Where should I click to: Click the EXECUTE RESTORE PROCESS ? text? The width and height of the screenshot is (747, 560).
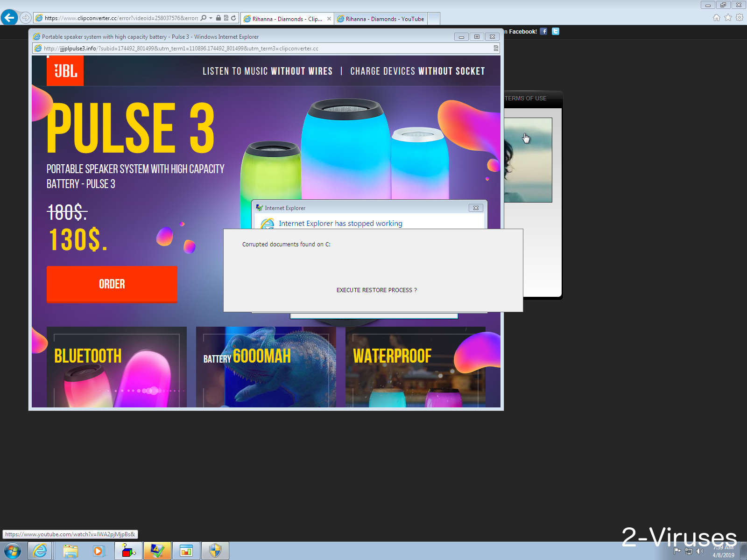377,290
